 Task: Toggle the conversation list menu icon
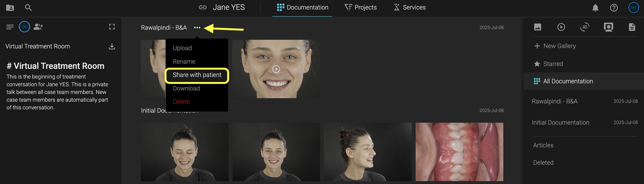(10, 27)
